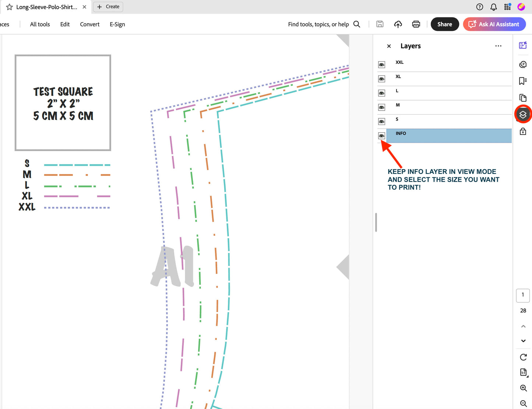Open the Edit menu
This screenshot has width=532, height=409.
(65, 24)
